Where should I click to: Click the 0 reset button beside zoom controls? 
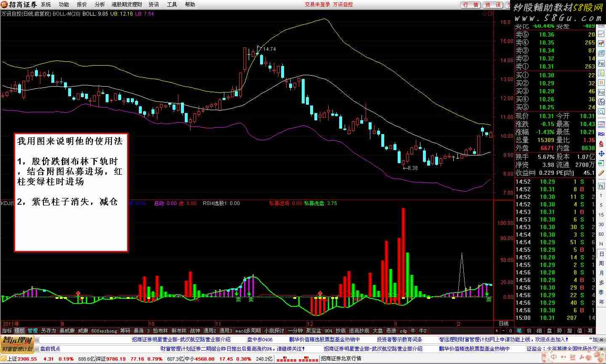tap(510, 331)
